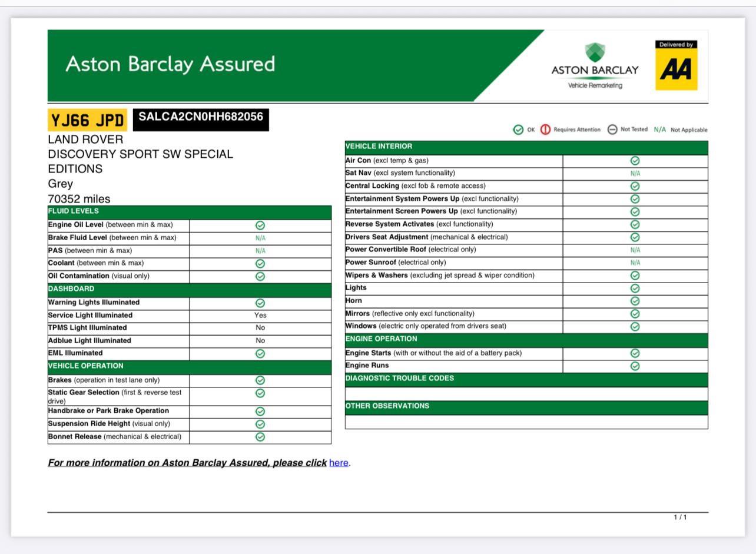The width and height of the screenshot is (756, 554).
Task: Select the vehicle colour 'Grey' text
Action: coord(60,184)
